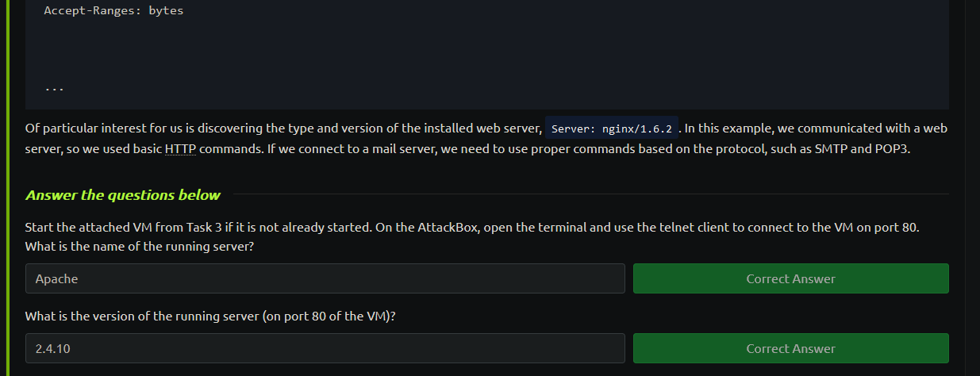This screenshot has height=376, width=980.
Task: Click the green vertical bar along the task edge
Action: (x=7, y=188)
